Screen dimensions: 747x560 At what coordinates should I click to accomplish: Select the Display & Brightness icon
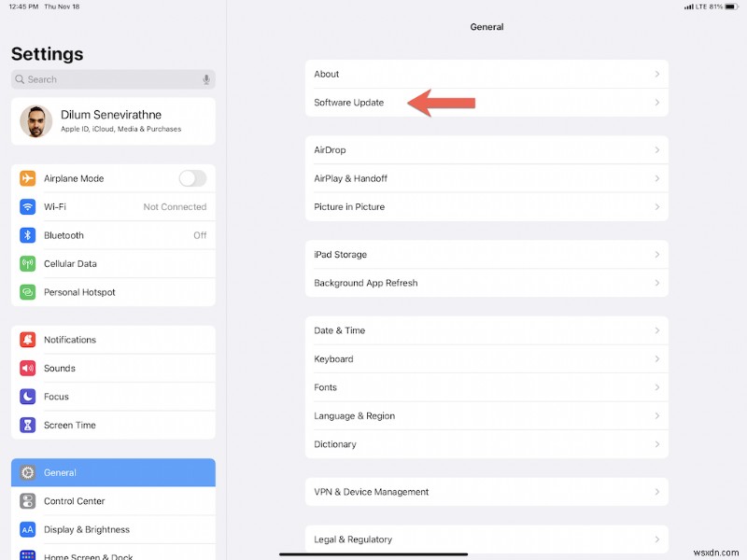click(27, 529)
